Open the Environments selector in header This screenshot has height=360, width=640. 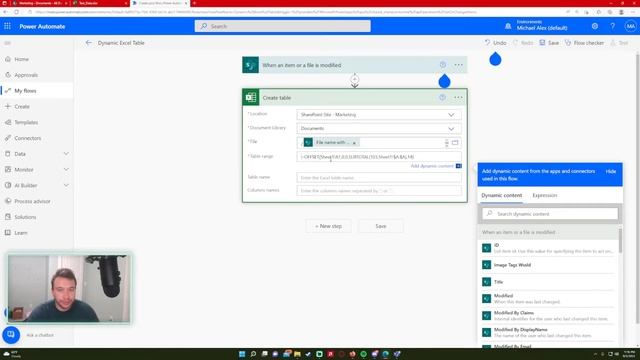(542, 25)
